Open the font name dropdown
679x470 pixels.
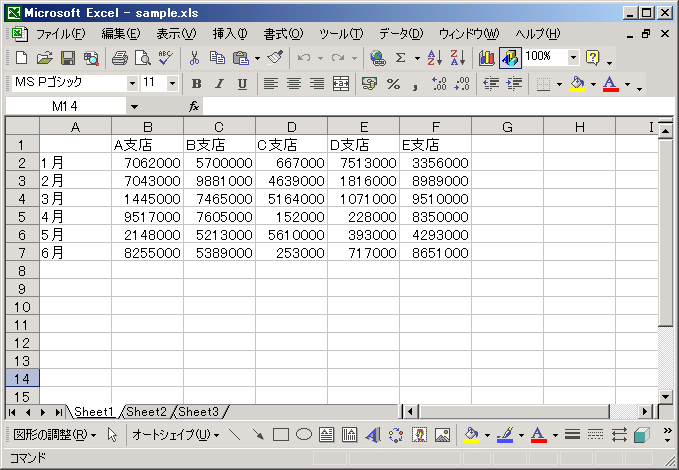tap(133, 83)
